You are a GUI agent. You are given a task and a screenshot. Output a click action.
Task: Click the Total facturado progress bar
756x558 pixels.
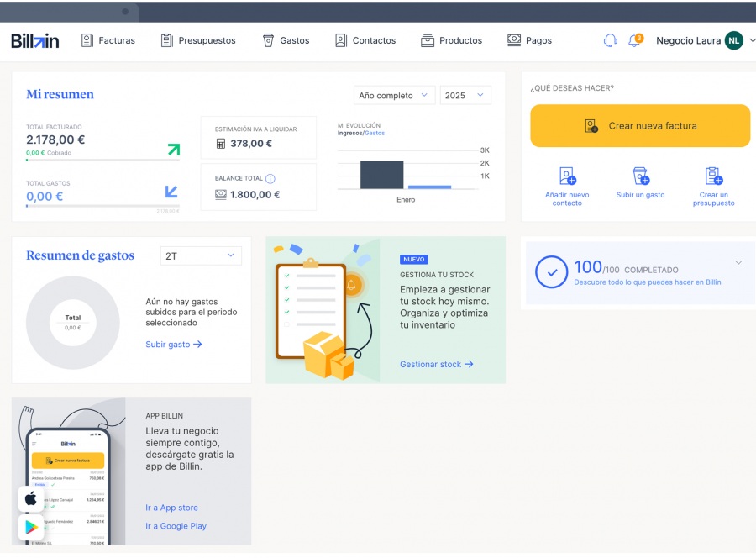click(x=102, y=160)
